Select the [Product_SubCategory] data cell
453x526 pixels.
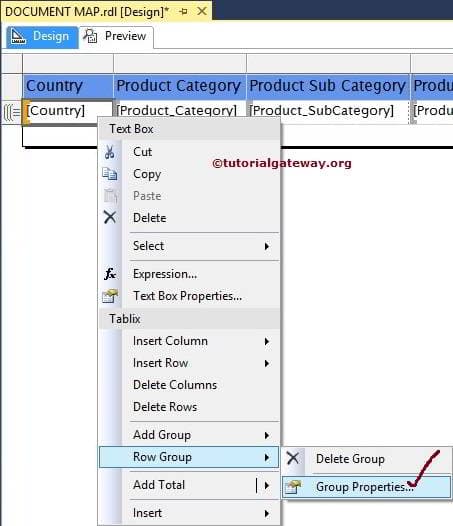[x=328, y=111]
